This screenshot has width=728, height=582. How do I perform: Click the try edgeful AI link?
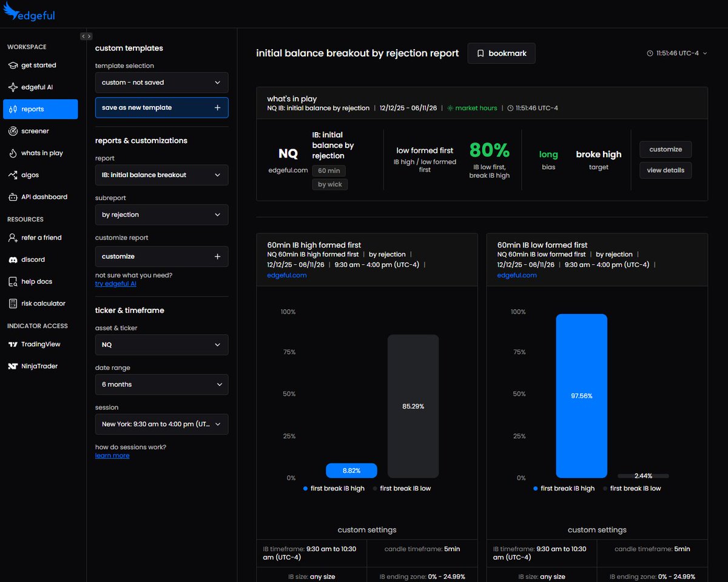tap(115, 284)
